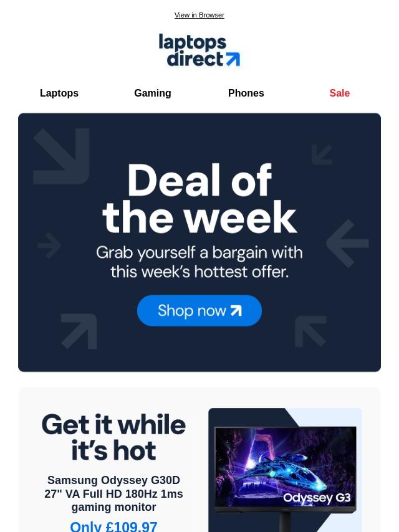Click the bottom-left up-right arrow on banner
Screen dimensions: 399x532
coord(79,331)
